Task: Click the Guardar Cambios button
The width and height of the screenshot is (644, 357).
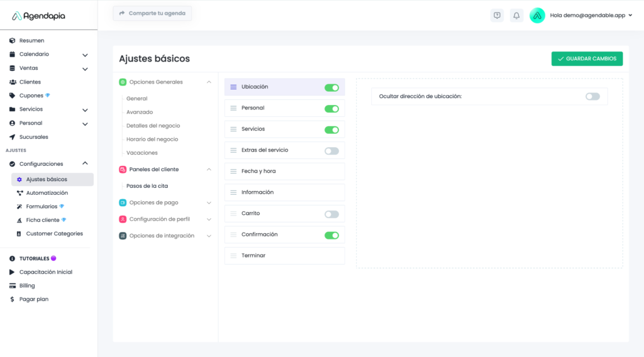Action: click(587, 58)
